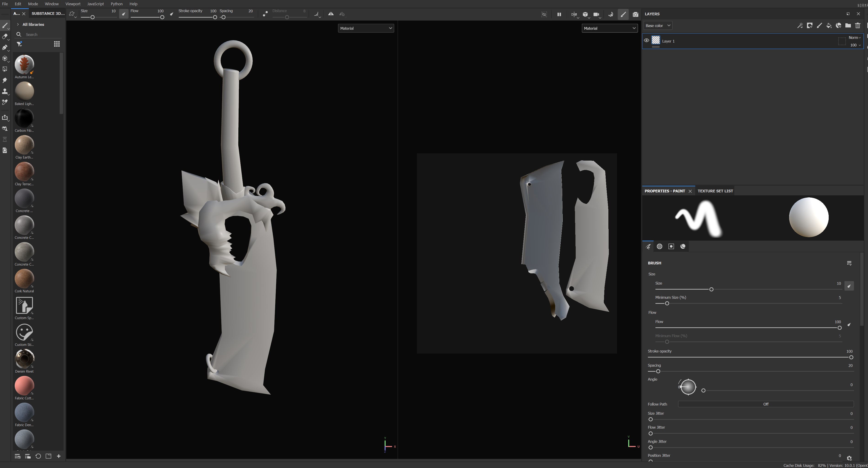Select the Smudge tool in left toolbar
Image resolution: width=868 pixels, height=468 pixels.
pyautogui.click(x=5, y=80)
